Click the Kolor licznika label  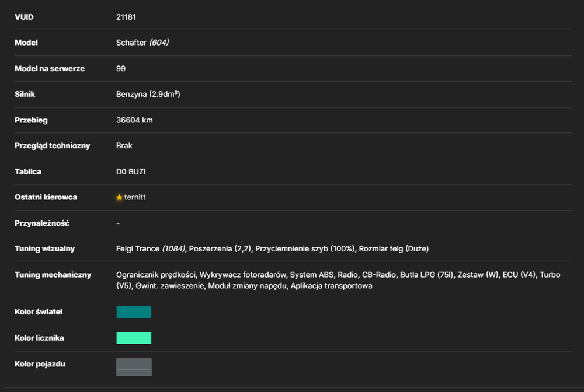point(39,338)
